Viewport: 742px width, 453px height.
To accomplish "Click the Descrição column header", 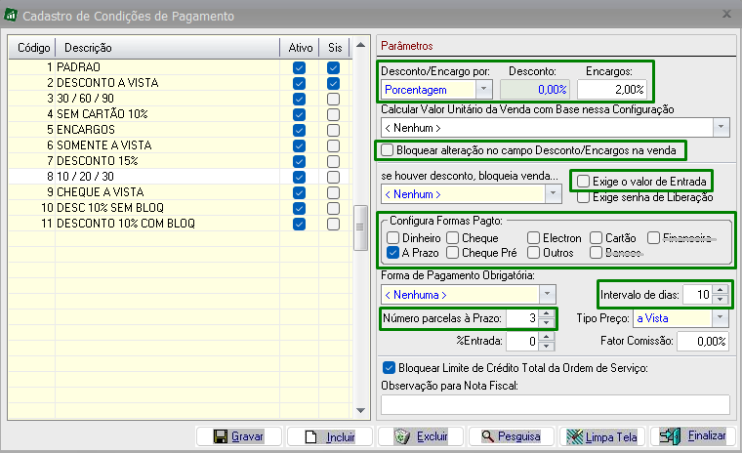I will click(168, 48).
